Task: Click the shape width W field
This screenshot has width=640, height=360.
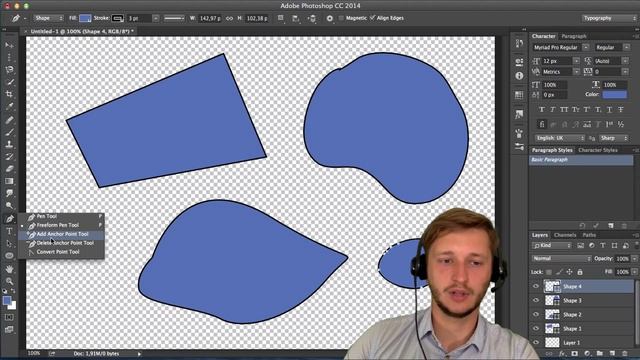Action: pyautogui.click(x=210, y=18)
